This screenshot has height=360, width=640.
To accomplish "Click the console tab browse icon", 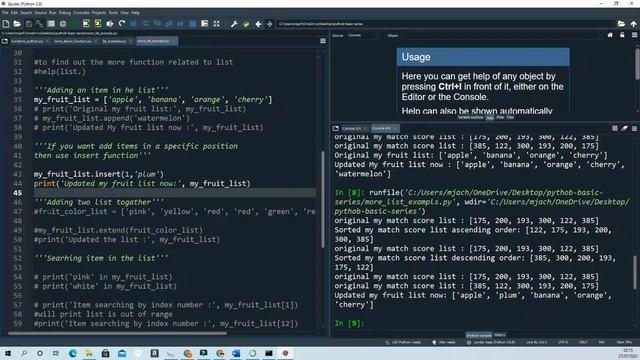I will pos(336,129).
